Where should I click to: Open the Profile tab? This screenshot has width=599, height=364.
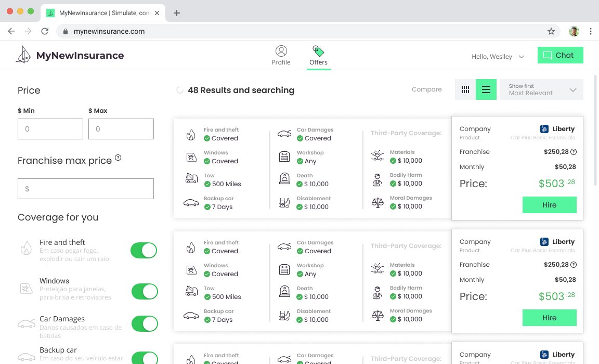[x=281, y=56]
